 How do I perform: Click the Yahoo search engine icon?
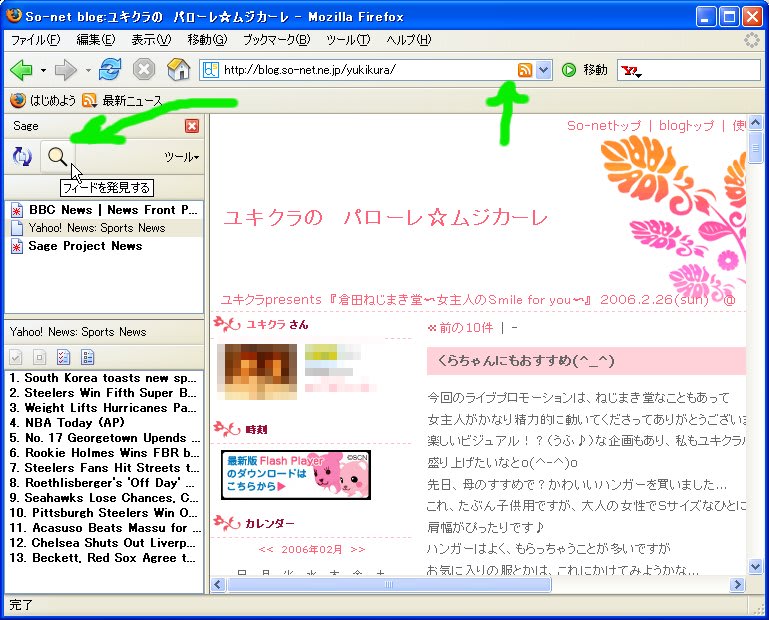coord(630,71)
